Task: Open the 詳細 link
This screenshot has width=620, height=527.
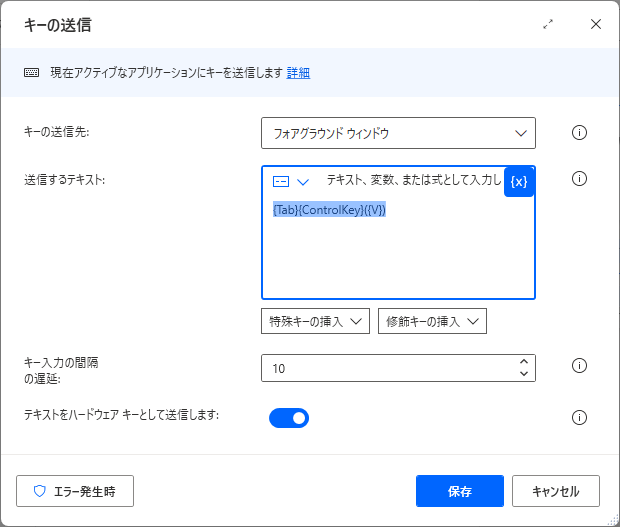Action: point(298,73)
